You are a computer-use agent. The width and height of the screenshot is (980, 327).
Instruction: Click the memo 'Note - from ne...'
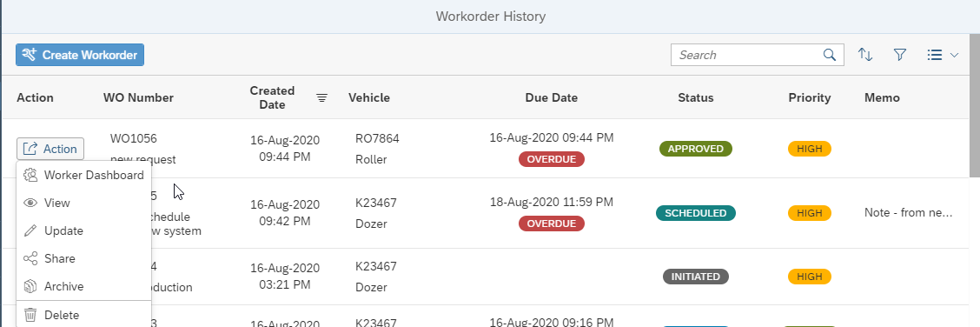point(908,212)
